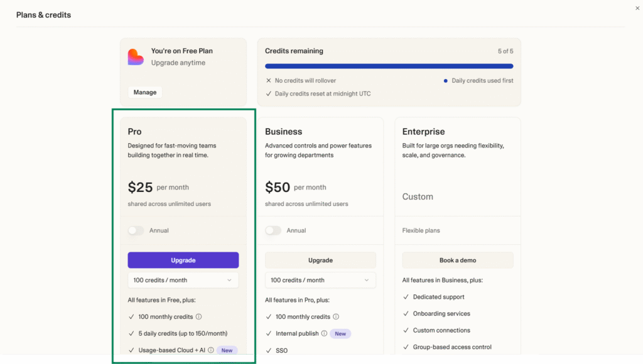
Task: Click the blue dot beside Daily credits used first
Action: (445, 81)
